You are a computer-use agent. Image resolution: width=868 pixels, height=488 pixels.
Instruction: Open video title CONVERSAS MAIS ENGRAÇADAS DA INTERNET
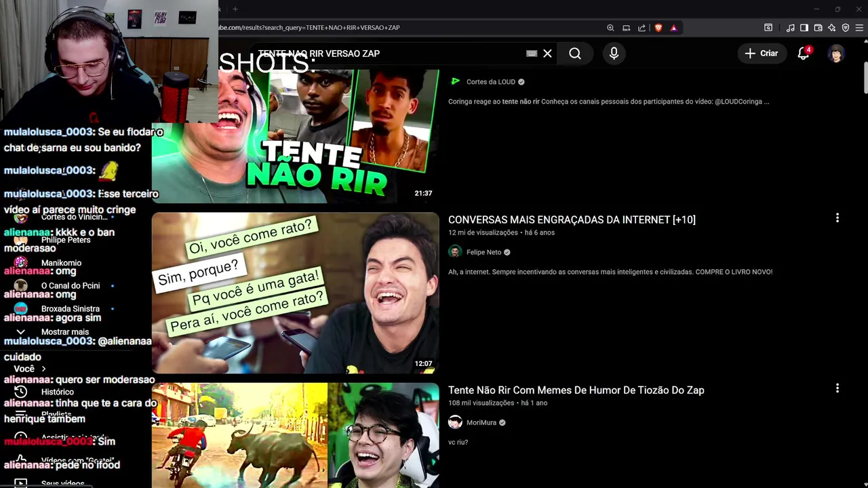[572, 220]
